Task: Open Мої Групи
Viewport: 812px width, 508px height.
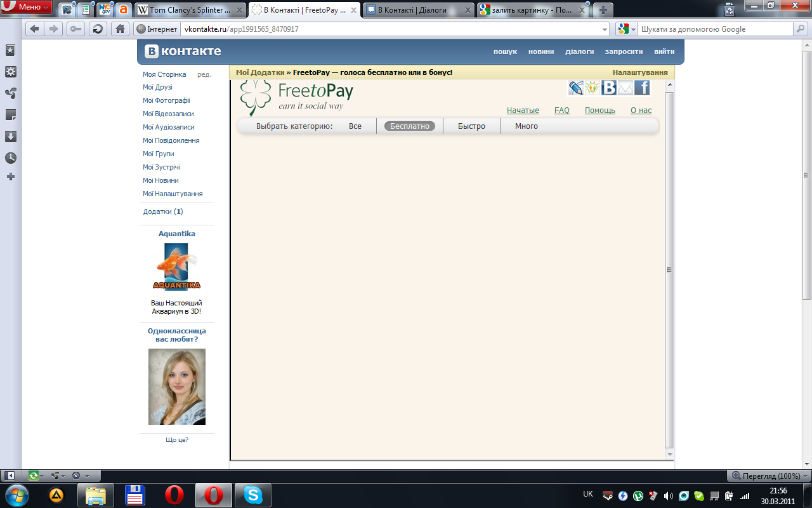Action: (158, 154)
